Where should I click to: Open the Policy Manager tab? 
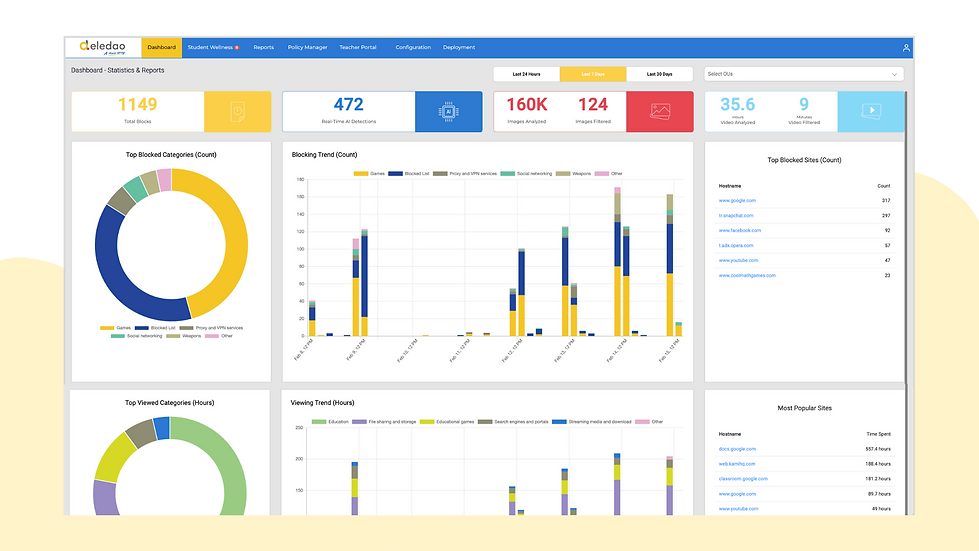(307, 47)
